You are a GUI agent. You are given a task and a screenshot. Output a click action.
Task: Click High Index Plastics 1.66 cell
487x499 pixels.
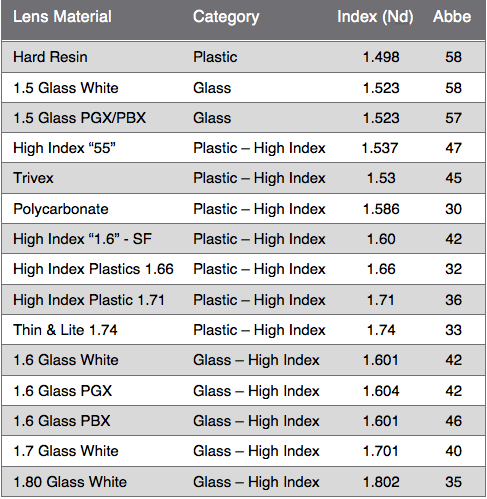(93, 269)
